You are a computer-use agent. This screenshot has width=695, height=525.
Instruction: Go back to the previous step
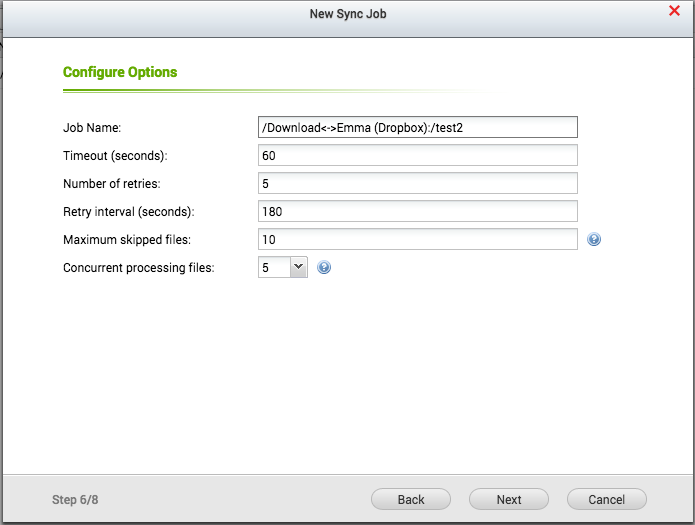pyautogui.click(x=411, y=499)
